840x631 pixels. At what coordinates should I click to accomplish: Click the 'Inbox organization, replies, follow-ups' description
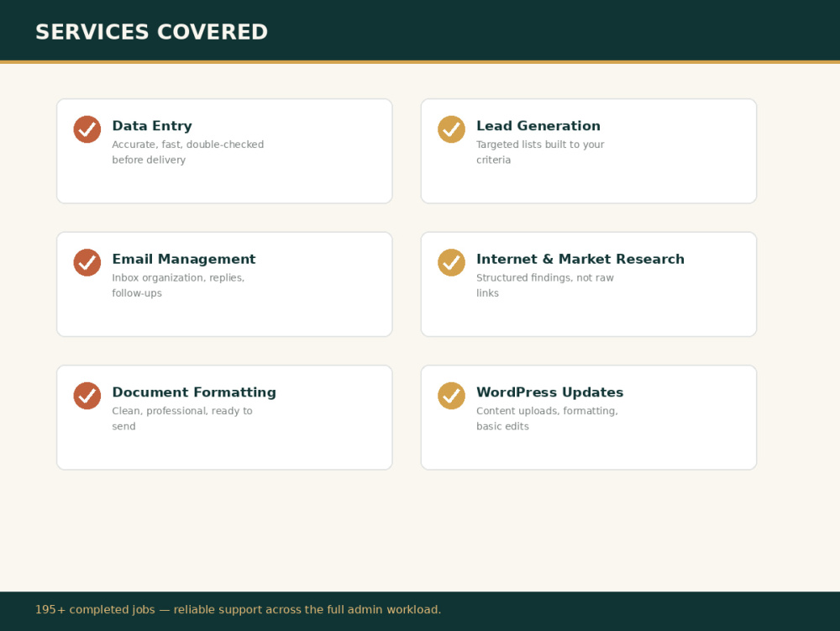click(178, 286)
